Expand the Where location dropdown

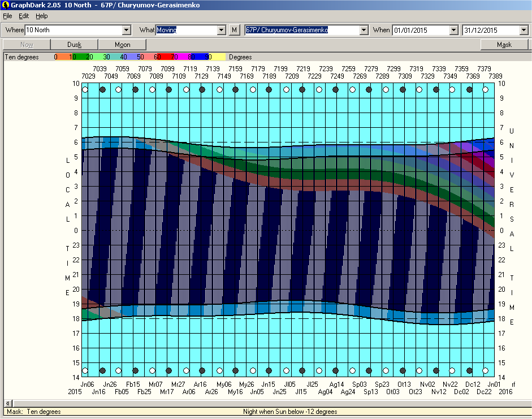point(126,30)
